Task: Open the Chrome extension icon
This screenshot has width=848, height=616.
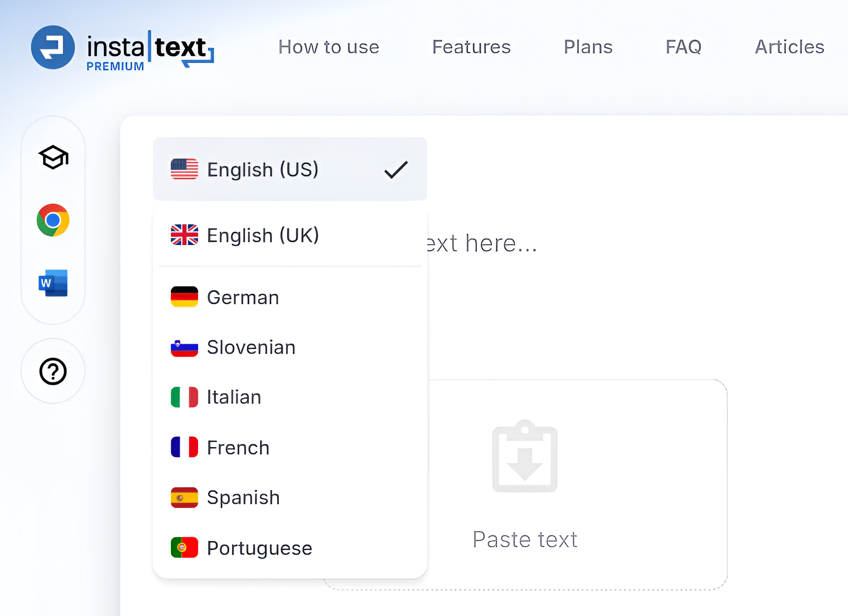Action: 53,221
